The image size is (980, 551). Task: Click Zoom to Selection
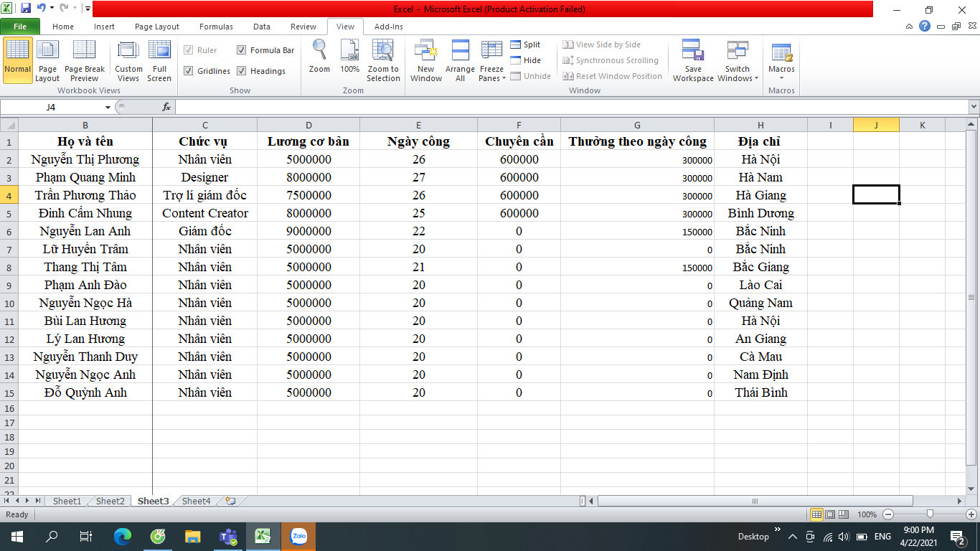(383, 60)
